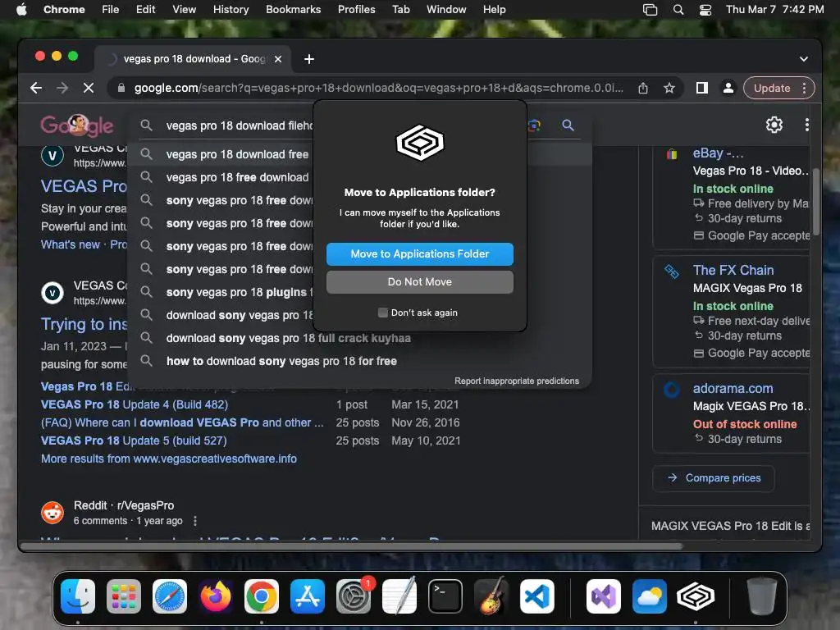The height and width of the screenshot is (630, 840).
Task: Open FAQ Where can I download VEGAS Pro link
Action: pyautogui.click(x=182, y=422)
